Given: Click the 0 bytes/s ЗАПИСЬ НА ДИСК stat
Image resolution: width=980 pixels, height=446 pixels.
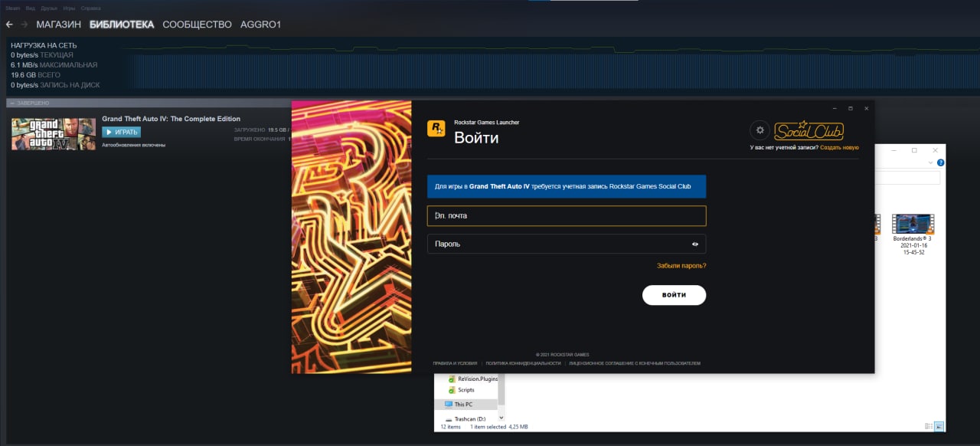Looking at the screenshot, I should [x=55, y=85].
